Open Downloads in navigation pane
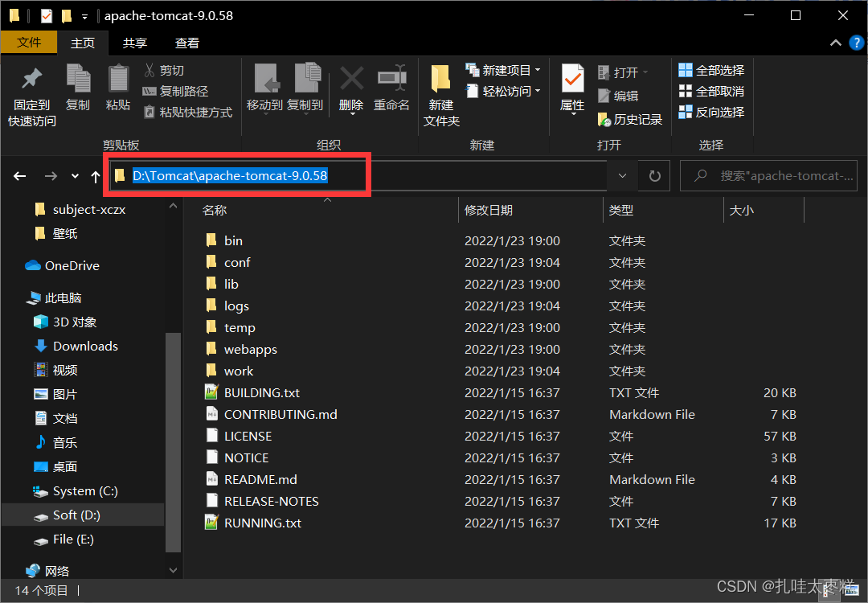 pyautogui.click(x=76, y=346)
